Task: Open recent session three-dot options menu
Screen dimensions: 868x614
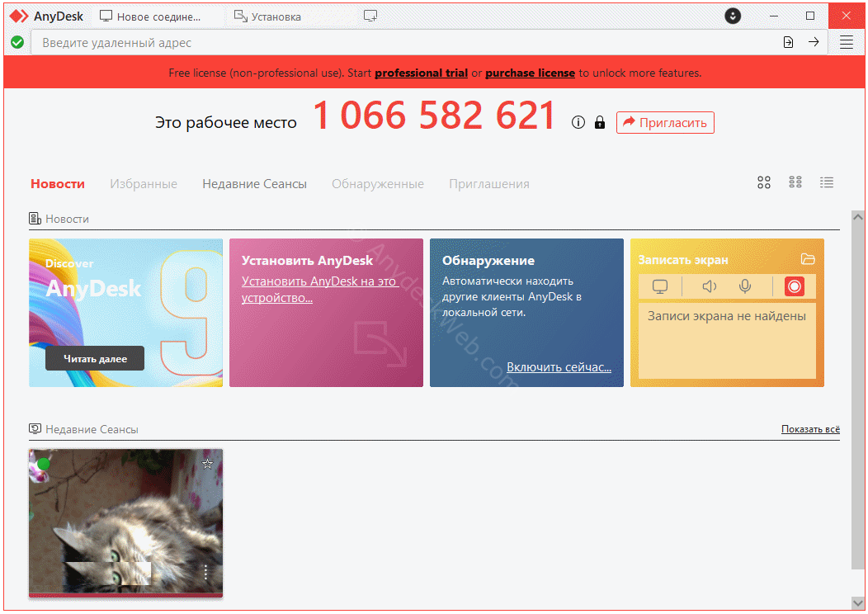Action: 205,573
